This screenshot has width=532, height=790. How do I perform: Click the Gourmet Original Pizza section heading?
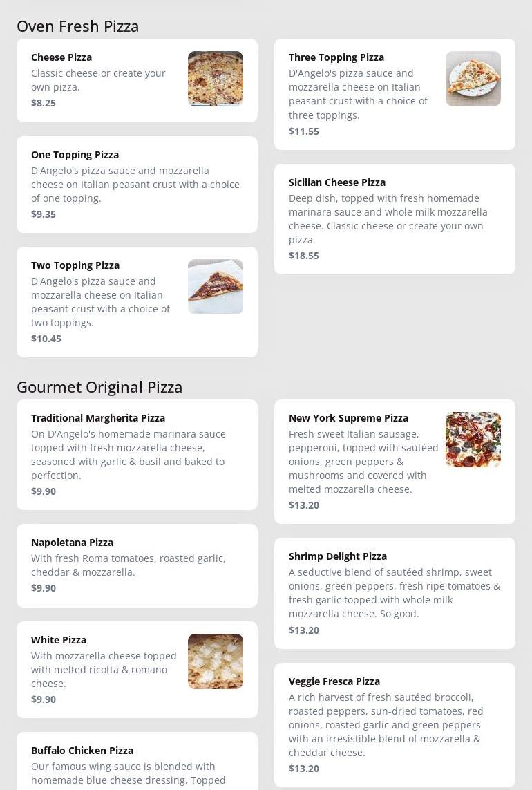click(x=99, y=387)
